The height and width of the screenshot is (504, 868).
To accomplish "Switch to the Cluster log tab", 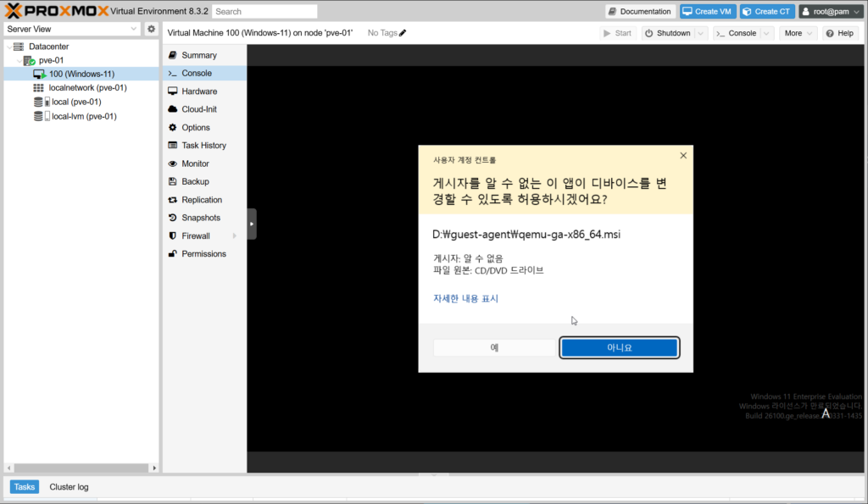I will (x=69, y=487).
